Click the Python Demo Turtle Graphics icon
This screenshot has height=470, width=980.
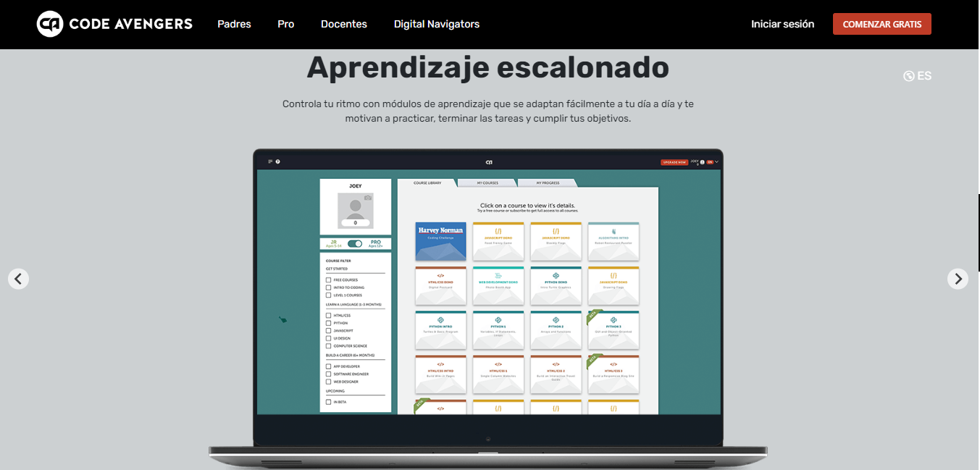(556, 275)
